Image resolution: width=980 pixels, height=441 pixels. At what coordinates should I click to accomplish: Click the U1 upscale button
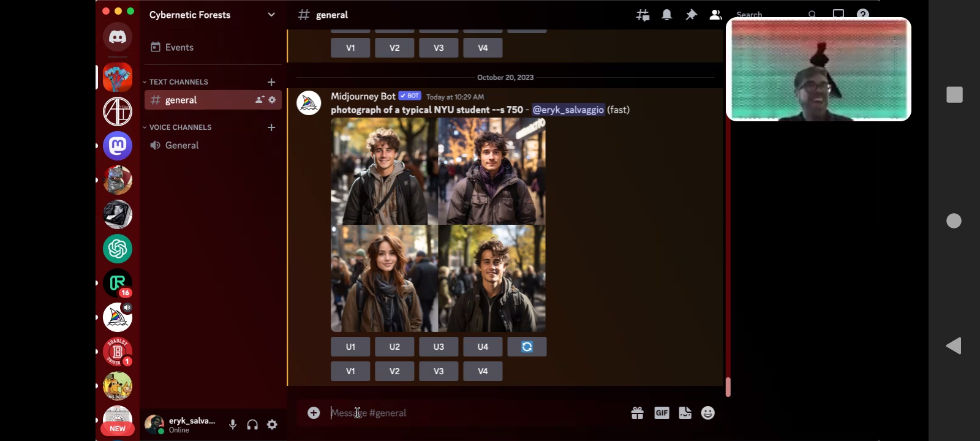tap(350, 347)
